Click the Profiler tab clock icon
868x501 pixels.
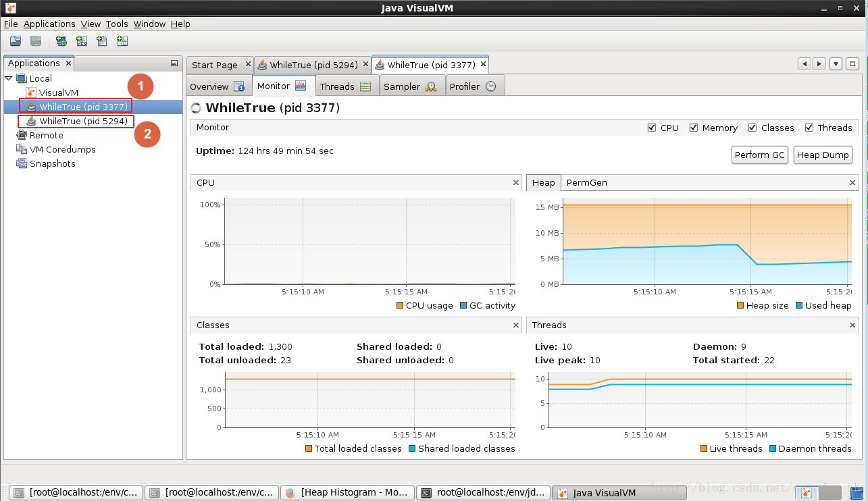[x=491, y=86]
